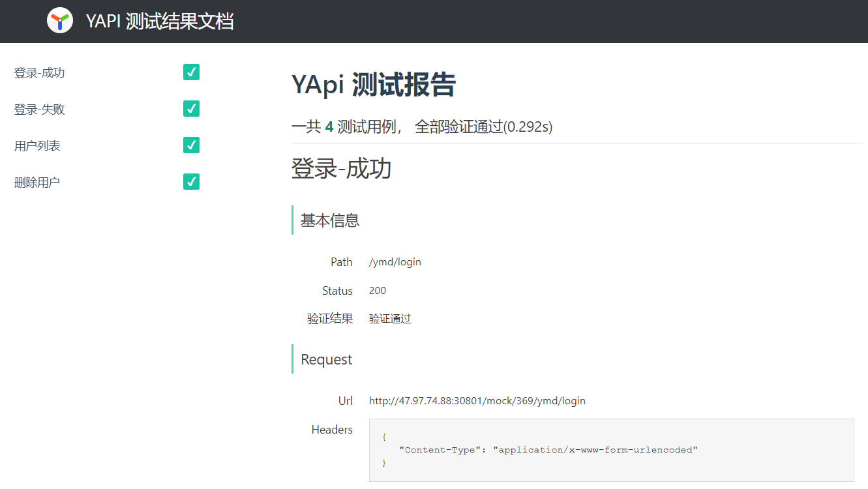868x489 pixels.
Task: Click the check mark beside 删除用户
Action: (x=191, y=182)
